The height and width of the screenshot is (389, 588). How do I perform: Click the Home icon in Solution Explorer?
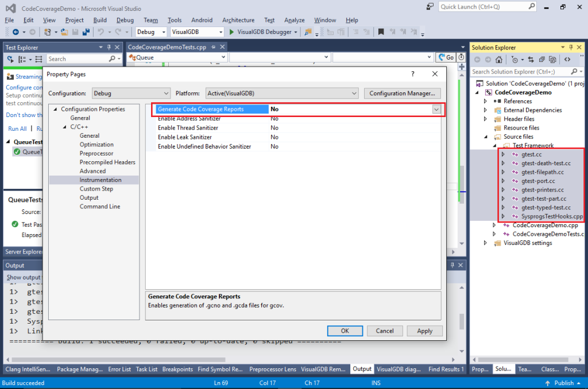tap(499, 59)
